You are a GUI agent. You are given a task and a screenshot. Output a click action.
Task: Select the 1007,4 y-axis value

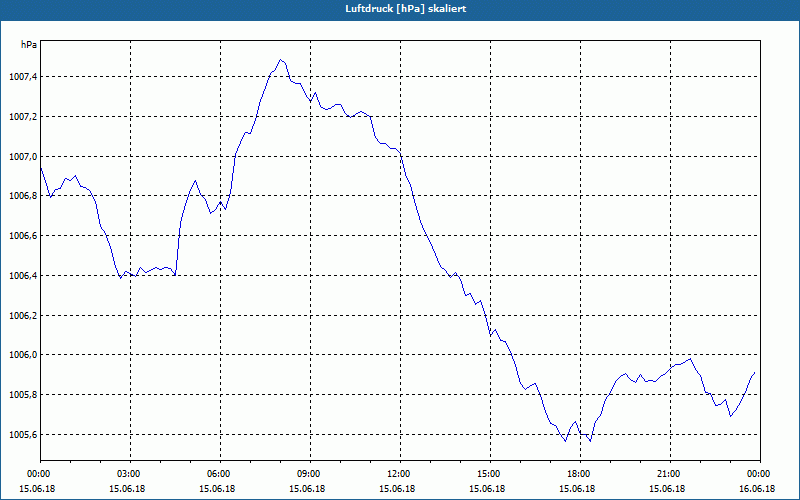(x=23, y=77)
